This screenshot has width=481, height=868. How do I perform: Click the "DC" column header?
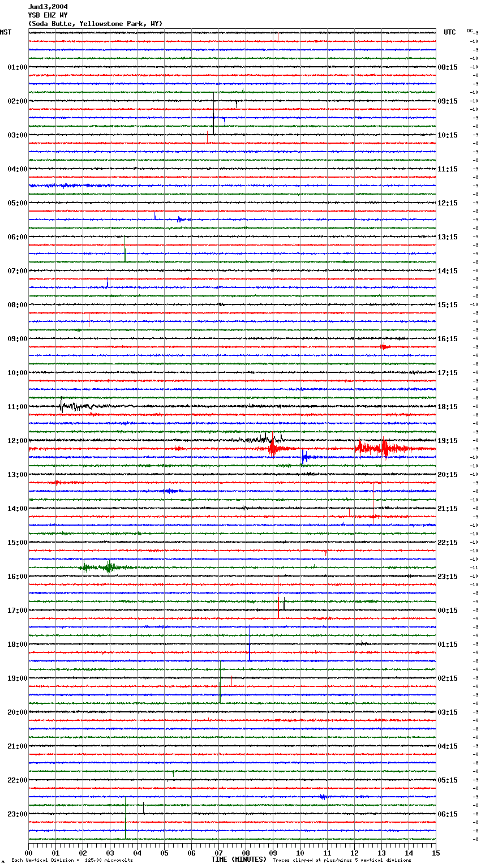coord(470,31)
